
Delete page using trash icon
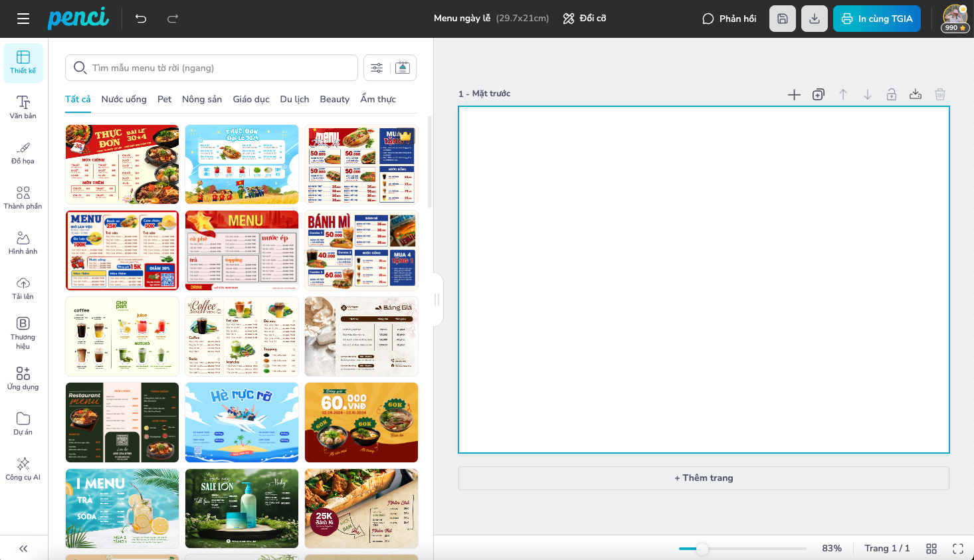point(939,94)
